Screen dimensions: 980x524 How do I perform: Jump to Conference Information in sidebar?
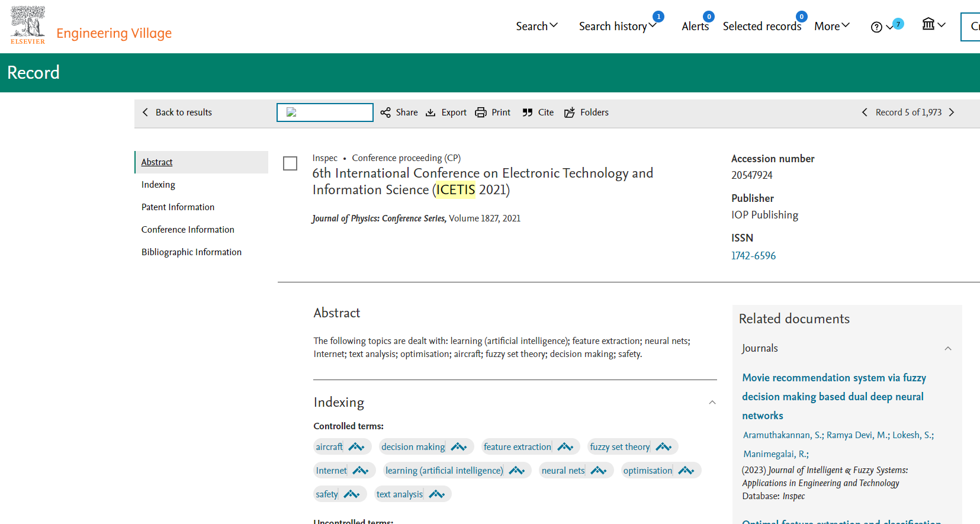click(188, 230)
